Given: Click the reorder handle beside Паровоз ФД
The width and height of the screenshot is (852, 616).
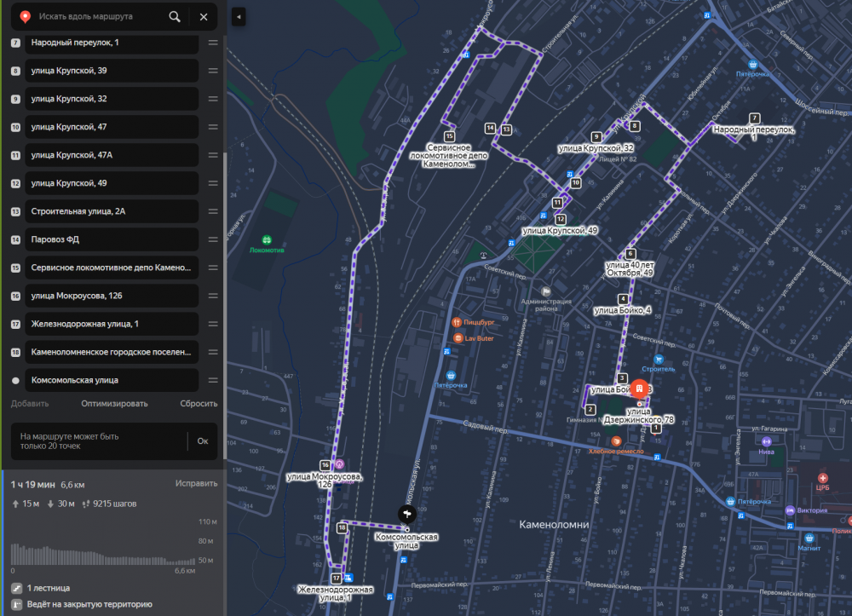Looking at the screenshot, I should 213,239.
